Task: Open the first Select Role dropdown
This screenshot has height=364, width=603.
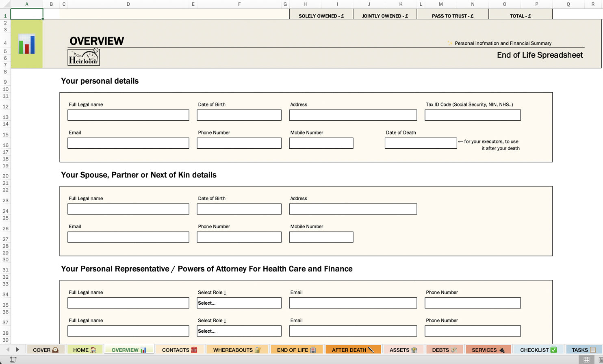Action: pyautogui.click(x=239, y=303)
